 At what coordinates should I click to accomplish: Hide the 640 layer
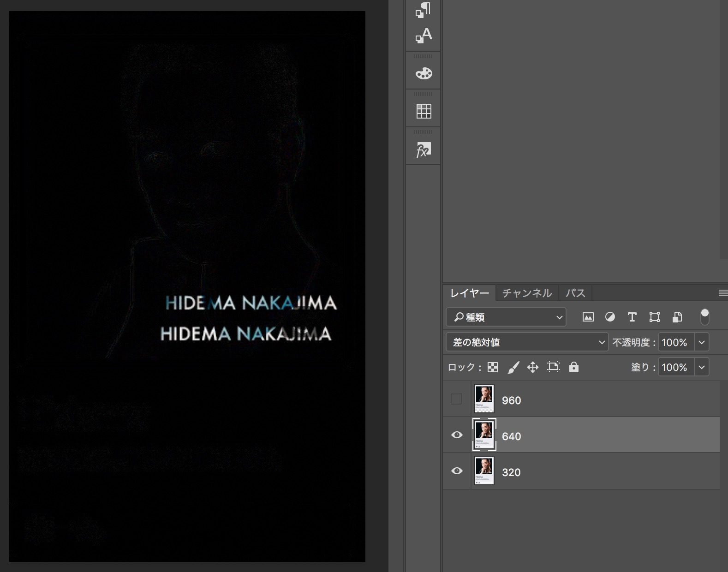(x=457, y=435)
